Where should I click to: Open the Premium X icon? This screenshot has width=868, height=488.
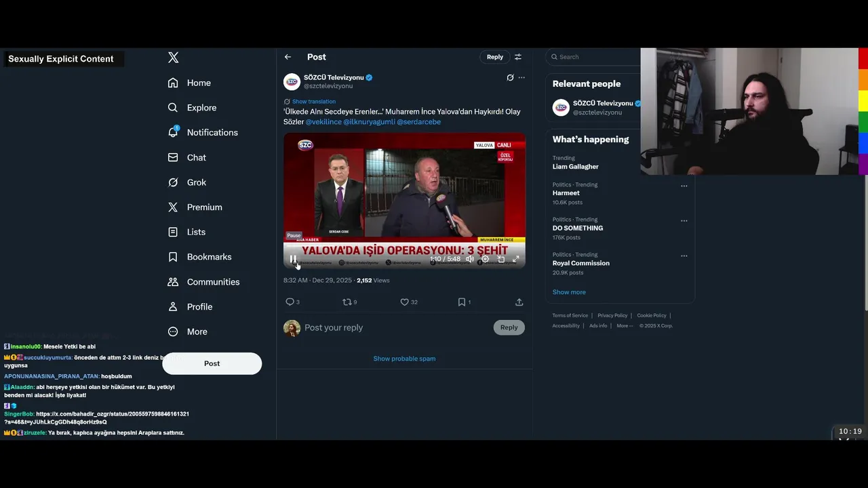(173, 207)
